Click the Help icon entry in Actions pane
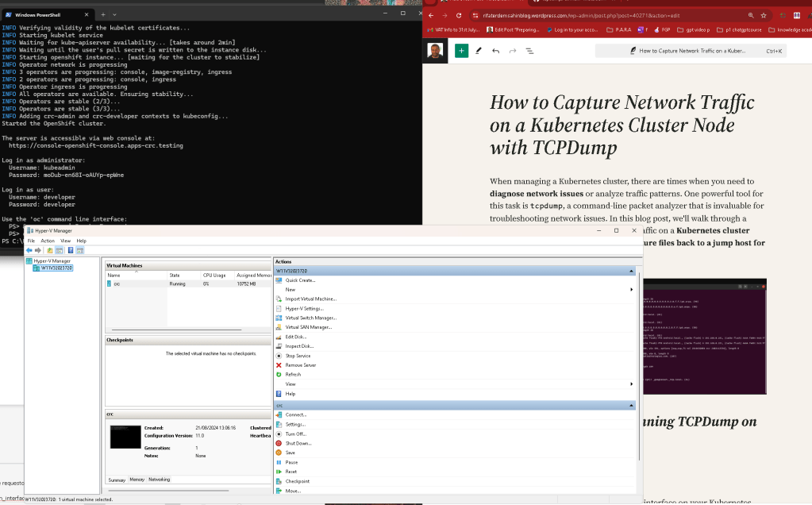Viewport: 812px width, 505px height. tap(279, 394)
